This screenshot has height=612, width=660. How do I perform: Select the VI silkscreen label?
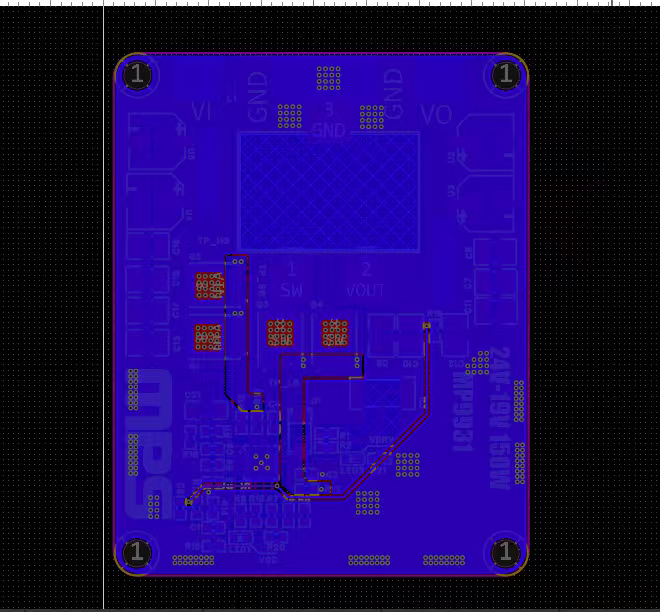coord(201,113)
